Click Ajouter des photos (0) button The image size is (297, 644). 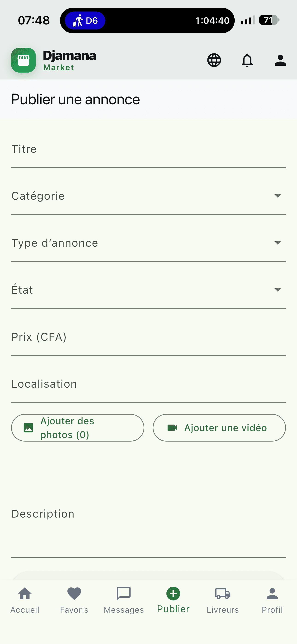point(78,428)
